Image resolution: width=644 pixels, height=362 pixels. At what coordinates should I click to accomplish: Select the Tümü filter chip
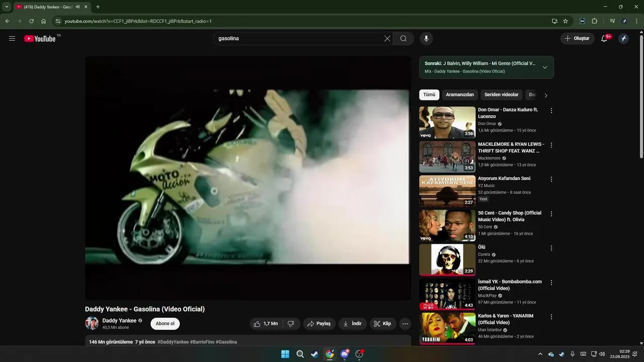point(429,95)
